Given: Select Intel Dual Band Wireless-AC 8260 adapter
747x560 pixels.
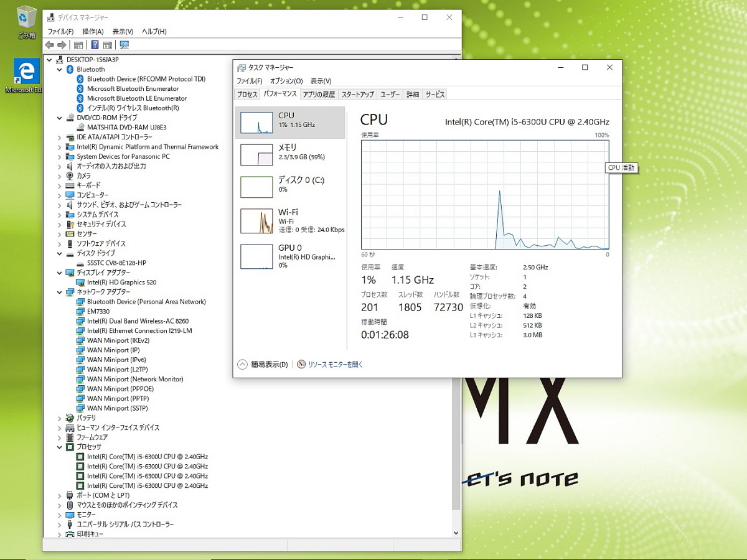Looking at the screenshot, I should tap(138, 321).
